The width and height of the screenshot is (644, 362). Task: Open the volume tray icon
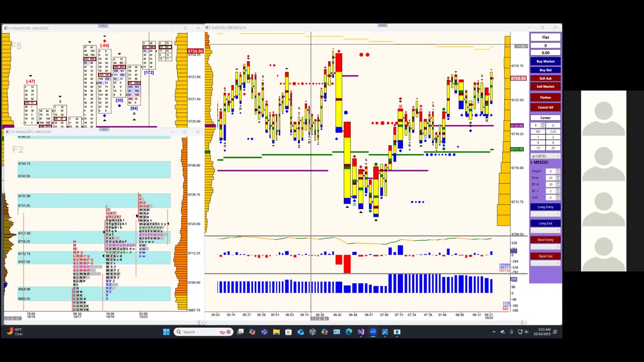[x=526, y=332]
